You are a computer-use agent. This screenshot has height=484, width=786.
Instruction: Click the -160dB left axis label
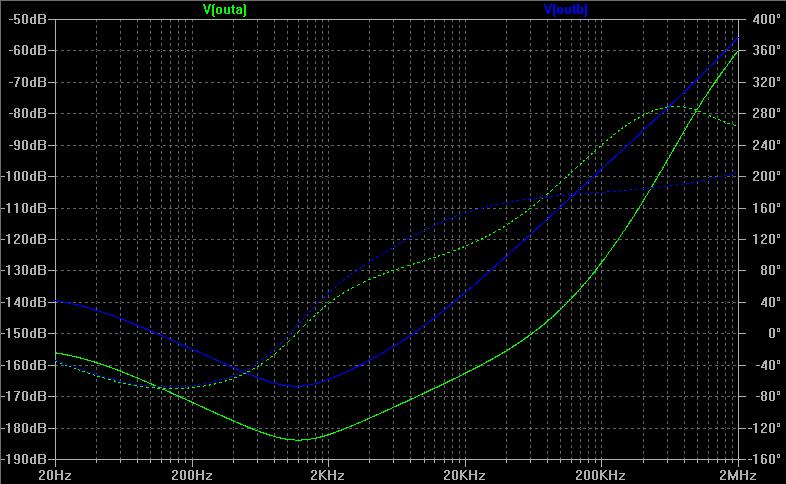(24, 365)
